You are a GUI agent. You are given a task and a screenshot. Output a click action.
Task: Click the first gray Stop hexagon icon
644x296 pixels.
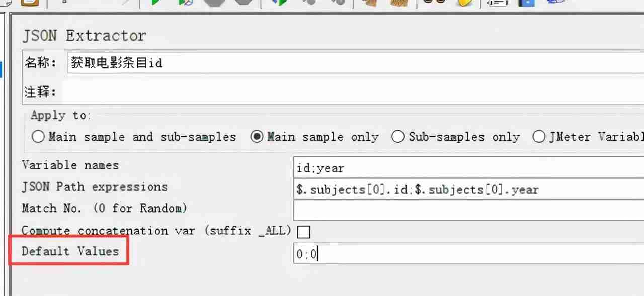215,2
